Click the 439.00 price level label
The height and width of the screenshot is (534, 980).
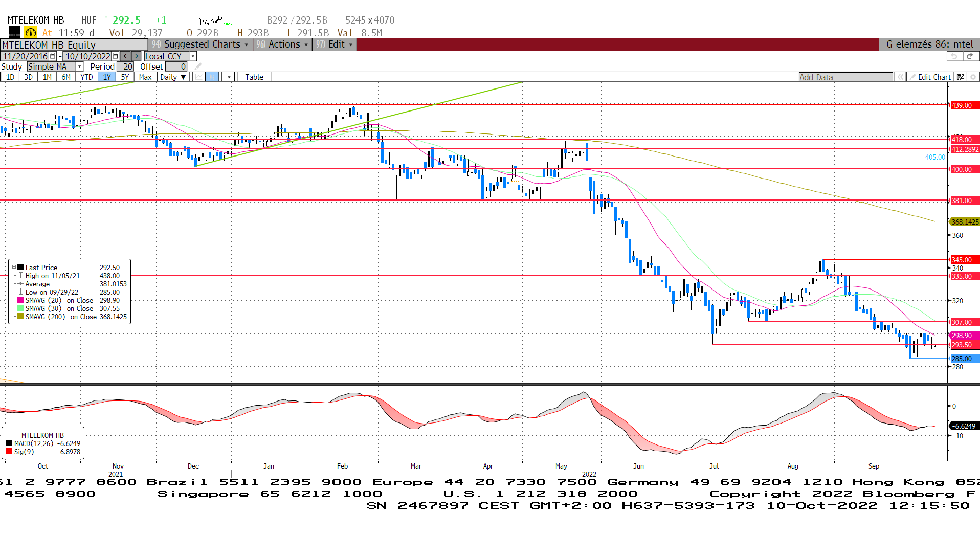point(965,105)
